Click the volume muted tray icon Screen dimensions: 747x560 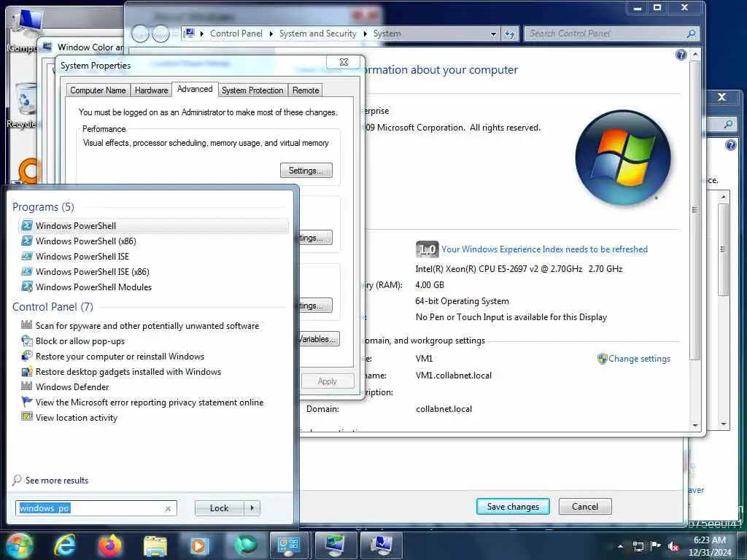pos(673,547)
